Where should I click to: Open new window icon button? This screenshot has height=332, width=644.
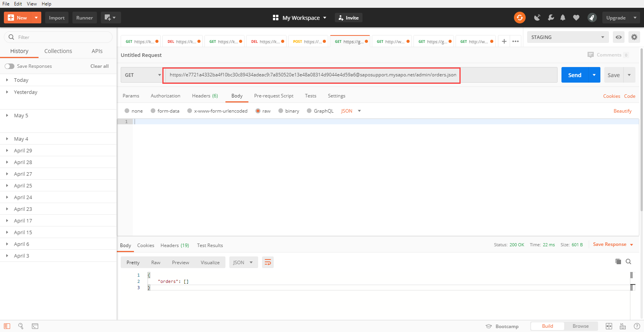tap(111, 18)
